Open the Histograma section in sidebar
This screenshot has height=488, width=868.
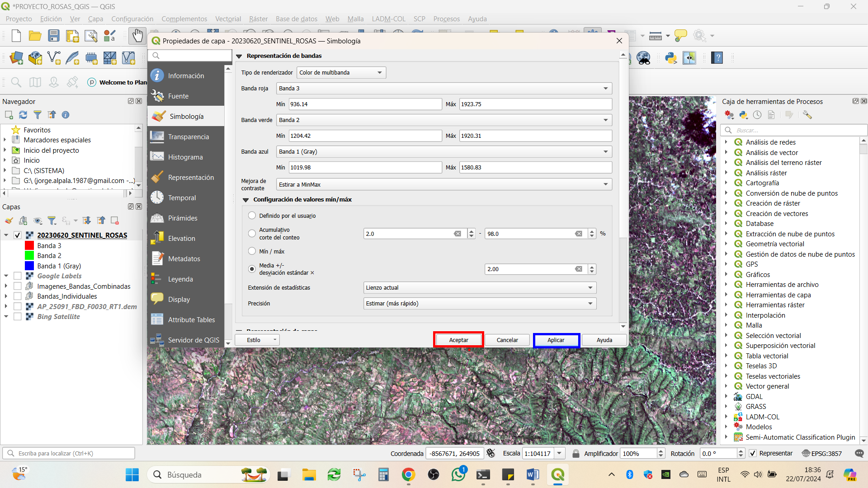click(x=186, y=157)
